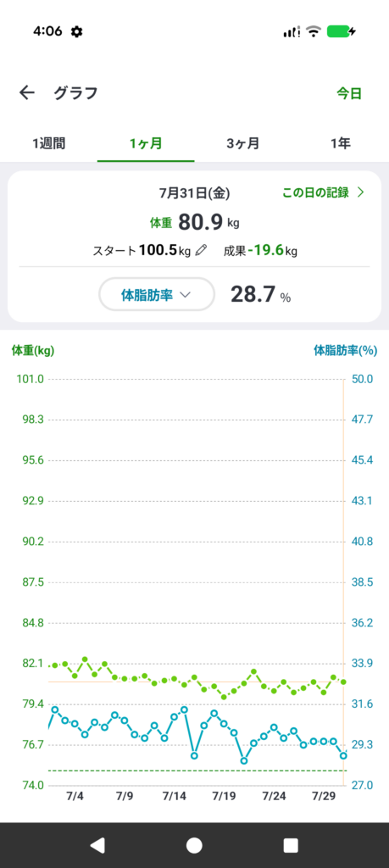Tap the chevron beside この日の記録
389x868 pixels.
[361, 192]
